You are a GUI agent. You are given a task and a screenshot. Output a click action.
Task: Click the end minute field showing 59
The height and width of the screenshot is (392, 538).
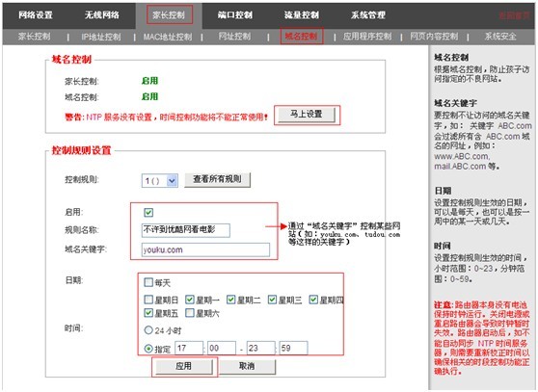(x=293, y=348)
